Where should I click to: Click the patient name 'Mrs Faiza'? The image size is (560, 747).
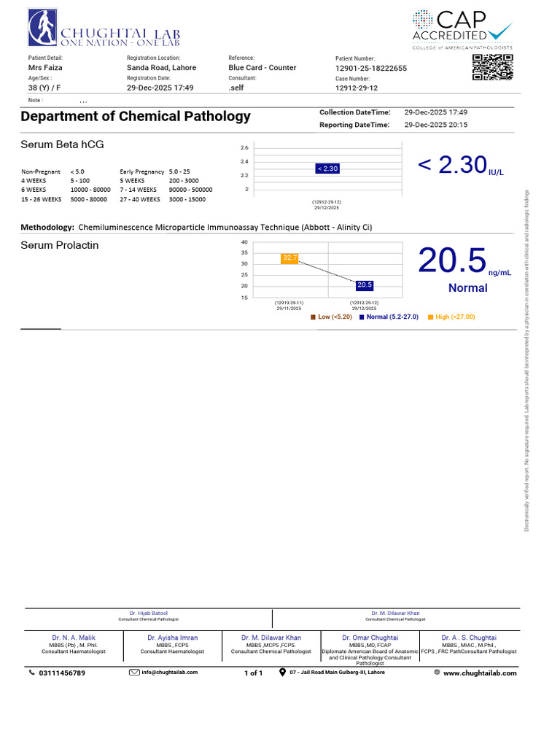coord(45,68)
